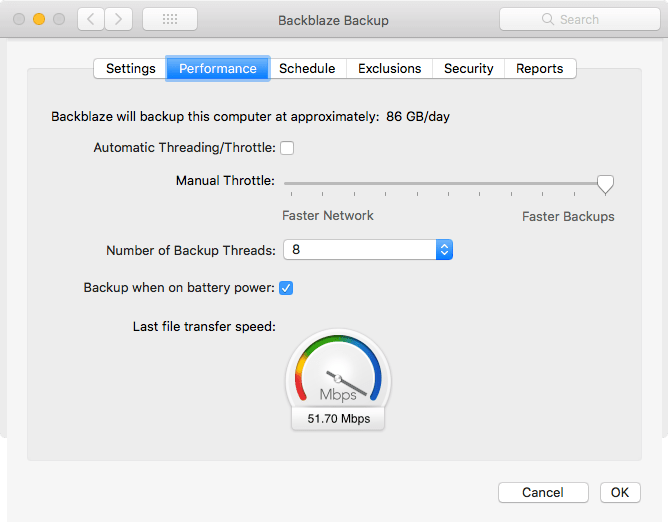View the Reports tab
Image resolution: width=668 pixels, height=522 pixels.
tap(540, 69)
